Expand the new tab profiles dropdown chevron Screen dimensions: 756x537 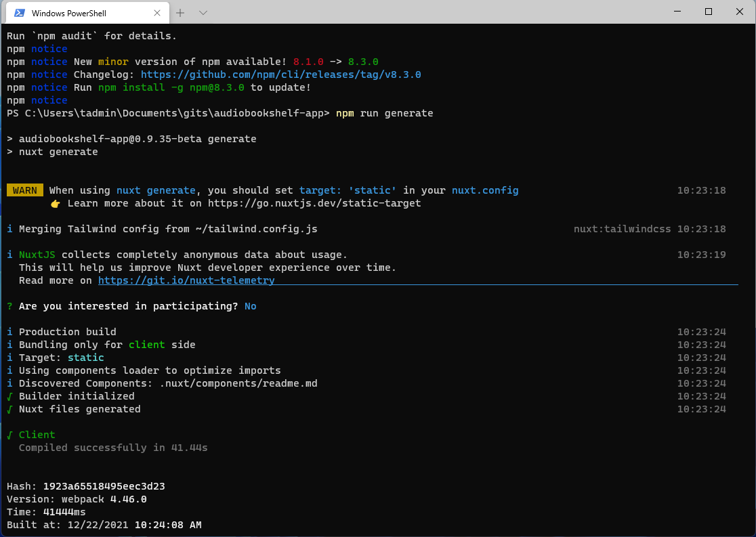203,13
